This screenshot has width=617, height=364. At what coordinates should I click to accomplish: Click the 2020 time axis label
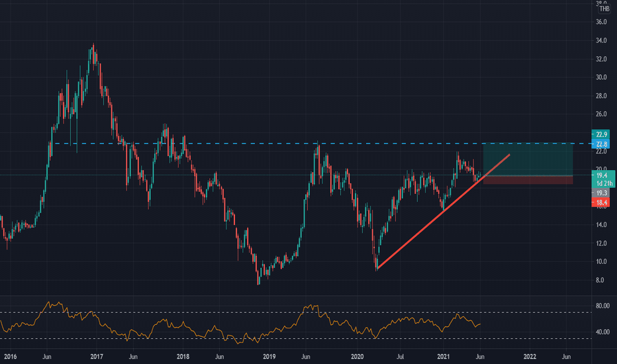coord(357,357)
